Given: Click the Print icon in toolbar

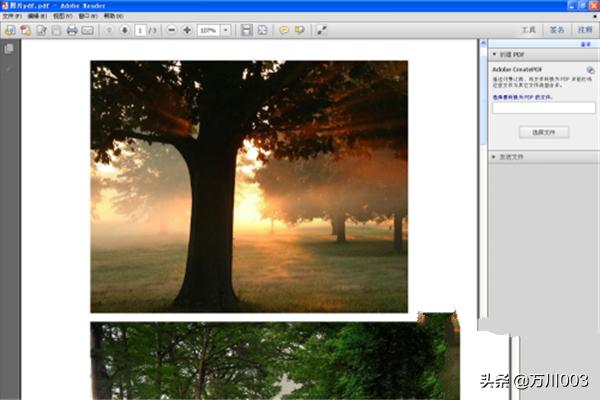Looking at the screenshot, I should tap(72, 30).
